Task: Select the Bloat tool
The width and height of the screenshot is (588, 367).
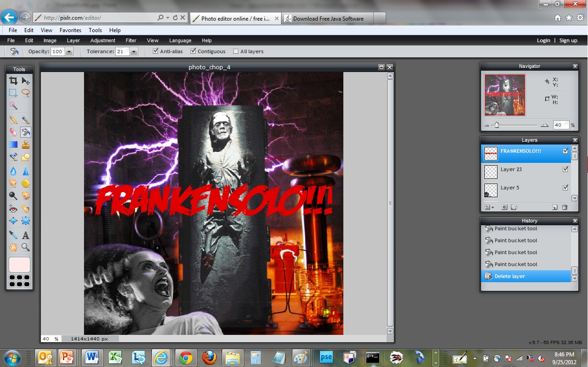Action: (13, 221)
